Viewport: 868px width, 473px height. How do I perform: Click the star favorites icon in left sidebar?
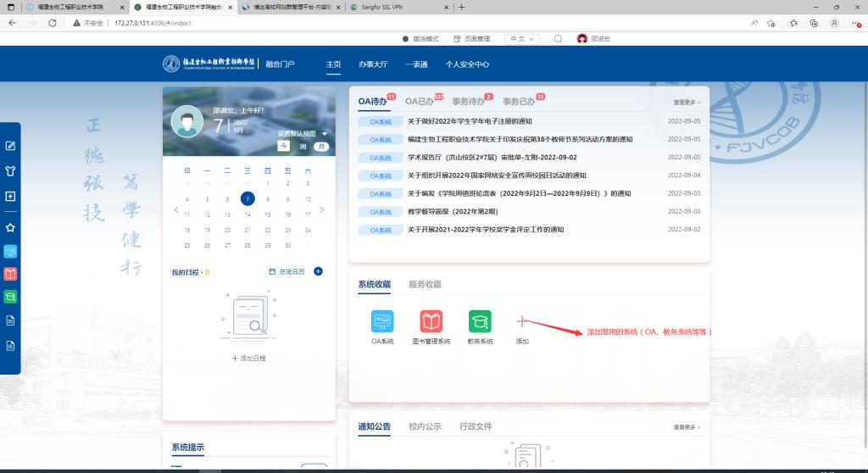point(11,227)
